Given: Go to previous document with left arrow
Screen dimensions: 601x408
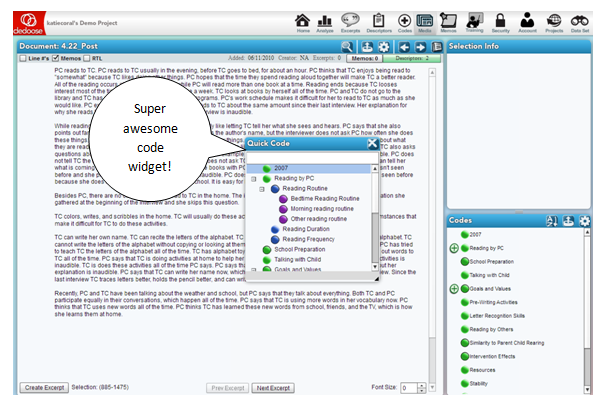Looking at the screenshot, I should point(404,47).
